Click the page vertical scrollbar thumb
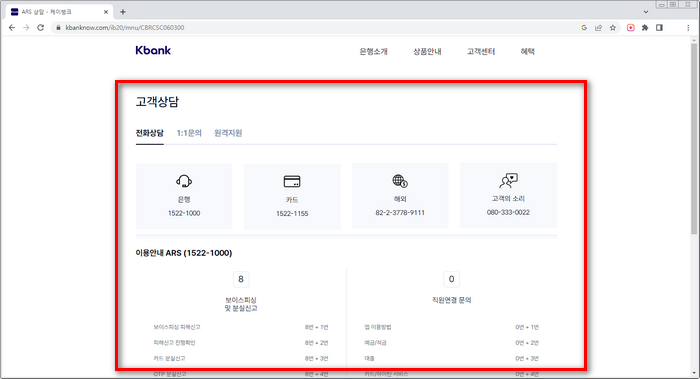The width and height of the screenshot is (700, 379). (694, 138)
